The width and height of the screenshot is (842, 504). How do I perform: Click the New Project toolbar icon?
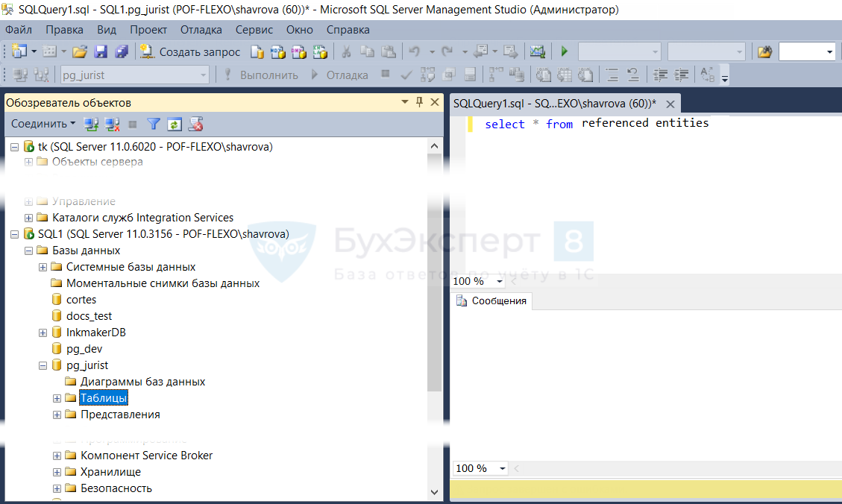(x=19, y=51)
